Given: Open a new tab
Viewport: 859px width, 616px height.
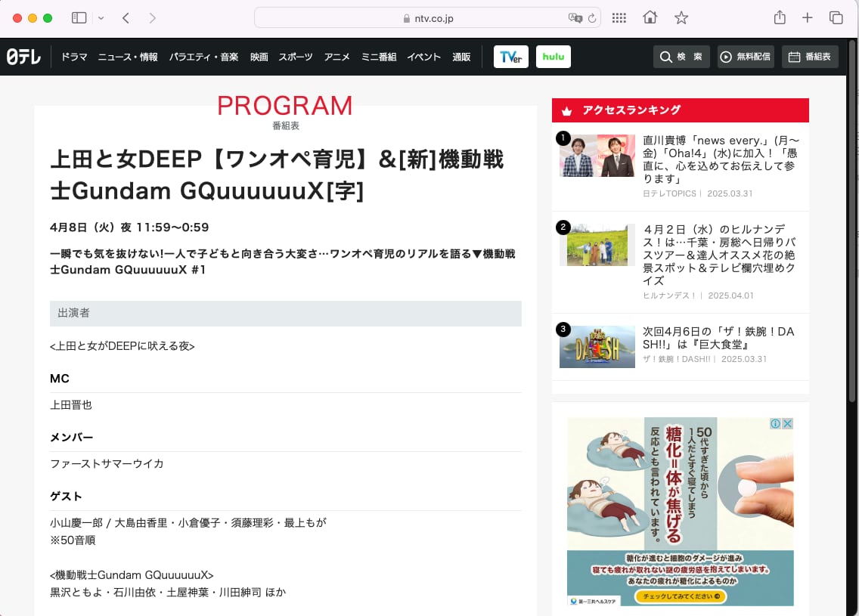Looking at the screenshot, I should [808, 18].
